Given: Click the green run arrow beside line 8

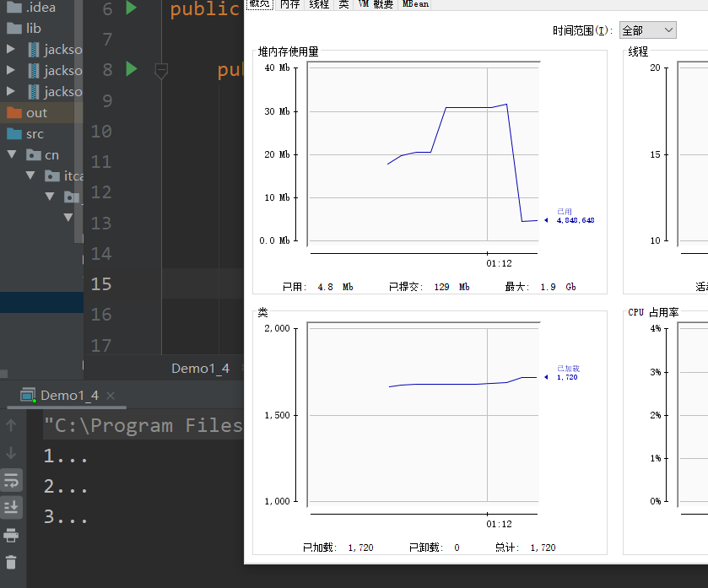Looking at the screenshot, I should coord(131,69).
